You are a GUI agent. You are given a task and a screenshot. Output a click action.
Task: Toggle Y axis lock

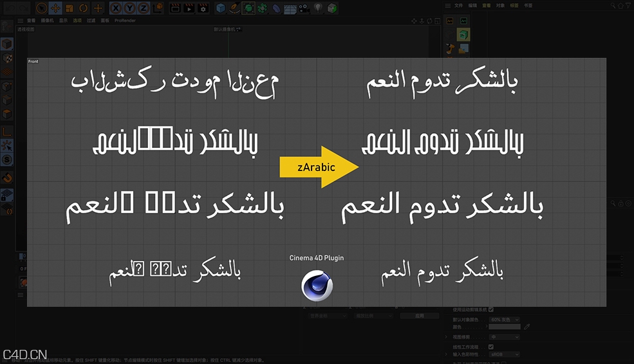[130, 8]
